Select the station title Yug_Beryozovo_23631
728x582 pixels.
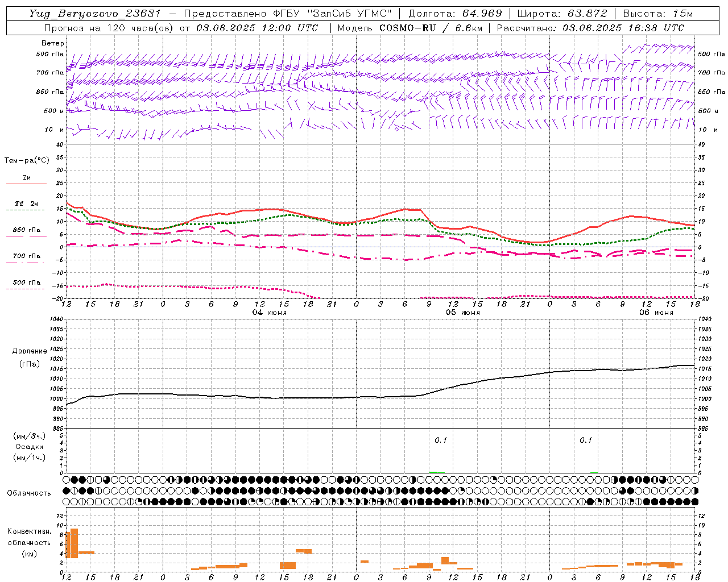pos(95,14)
